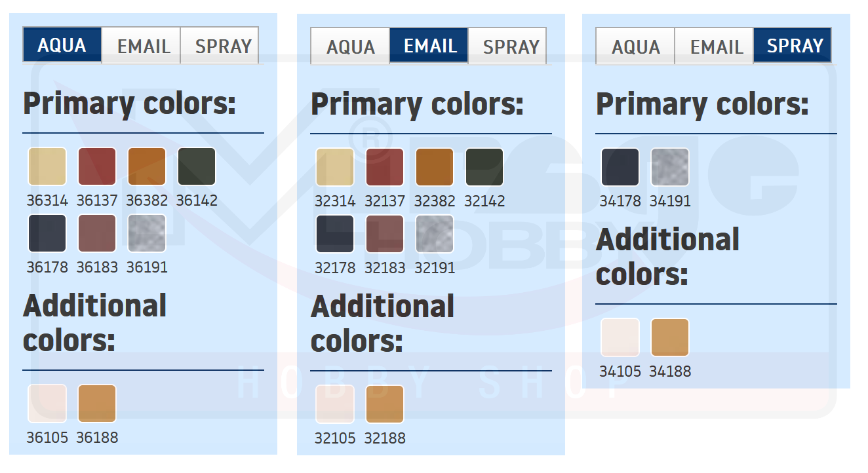Click the silver spray swatch 34191

670,167
